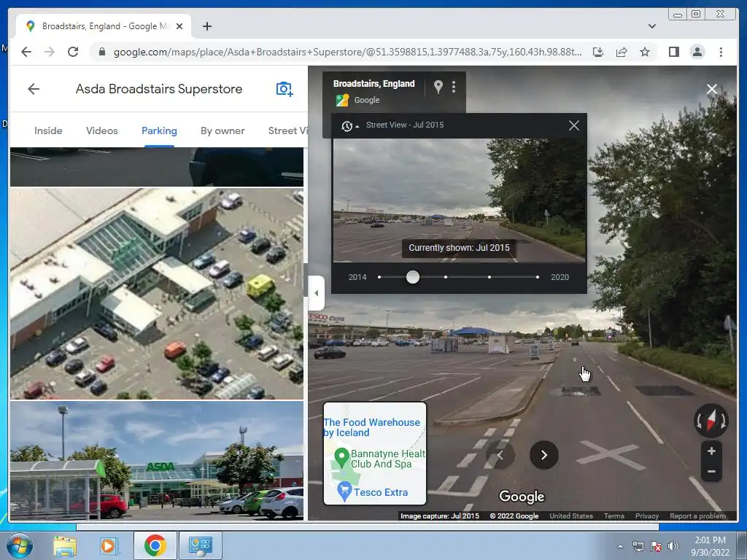Click the Jul 2015 timeline slider handle
Image resolution: width=747 pixels, height=560 pixels.
tap(413, 277)
